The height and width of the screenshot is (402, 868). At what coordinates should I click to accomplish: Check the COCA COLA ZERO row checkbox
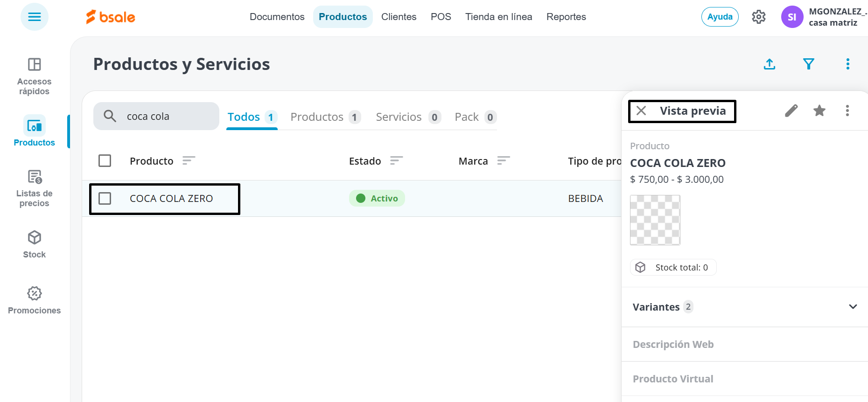click(105, 199)
